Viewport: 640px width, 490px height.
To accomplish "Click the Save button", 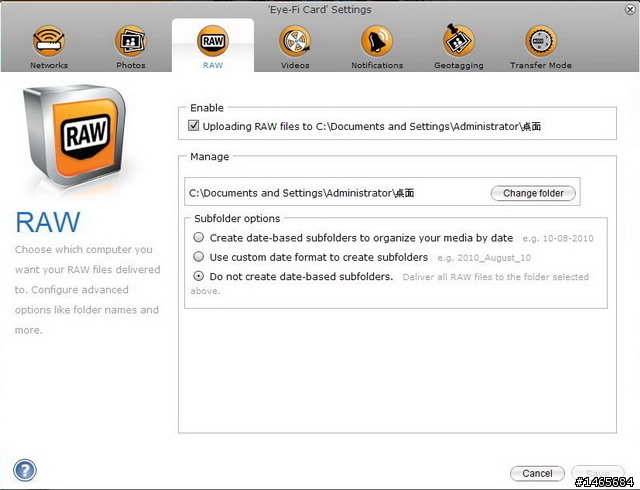I will point(598,473).
